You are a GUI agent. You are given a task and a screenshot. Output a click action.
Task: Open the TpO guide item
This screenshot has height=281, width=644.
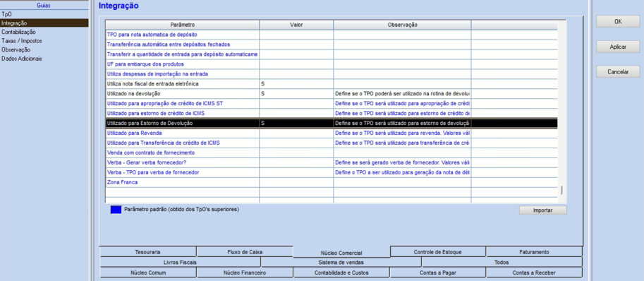(x=44, y=14)
